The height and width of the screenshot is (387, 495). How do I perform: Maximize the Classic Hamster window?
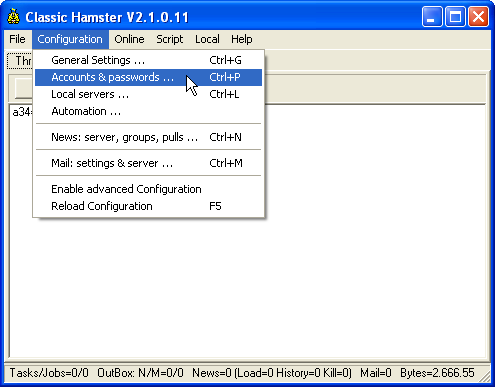point(455,17)
